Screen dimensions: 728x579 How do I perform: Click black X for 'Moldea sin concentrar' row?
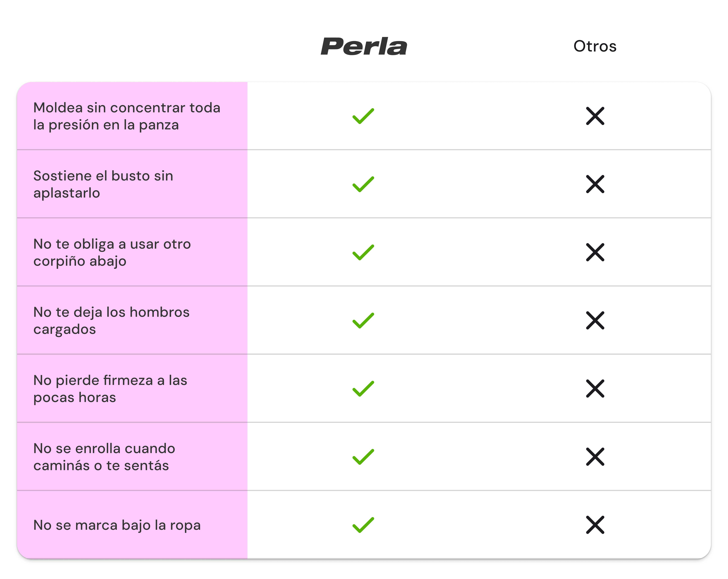click(x=595, y=116)
